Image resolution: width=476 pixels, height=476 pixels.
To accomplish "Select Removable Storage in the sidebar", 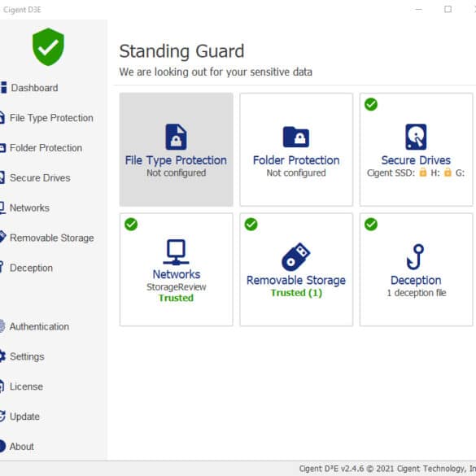I will click(x=51, y=238).
